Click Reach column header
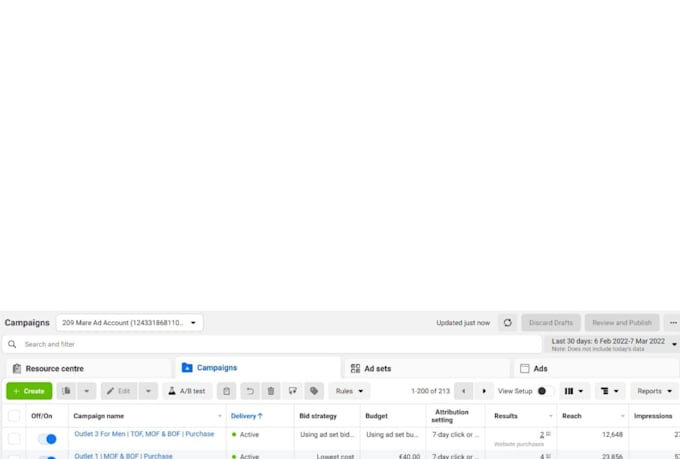 [x=572, y=416]
